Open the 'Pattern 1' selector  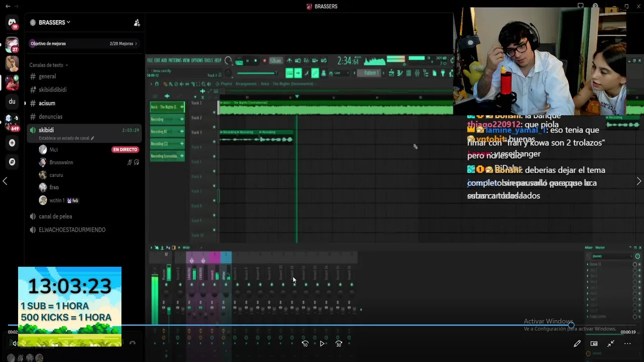[x=369, y=73]
